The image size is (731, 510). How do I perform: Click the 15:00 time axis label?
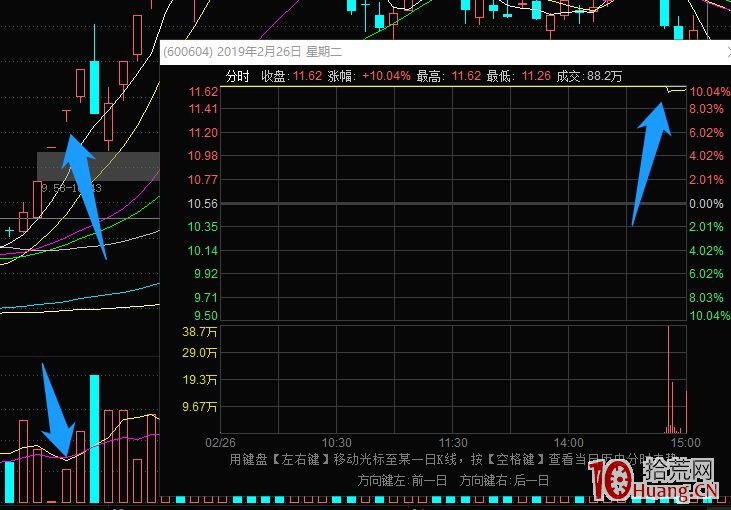[x=685, y=442]
